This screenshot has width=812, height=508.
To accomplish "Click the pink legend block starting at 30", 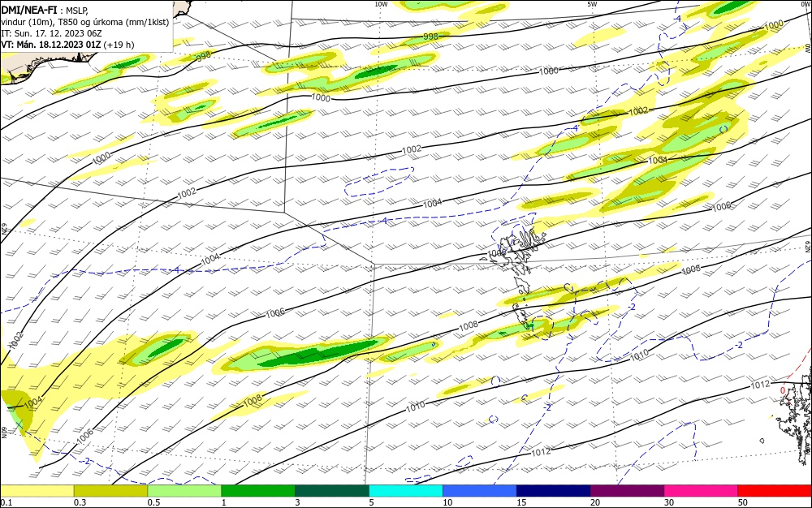I will pyautogui.click(x=702, y=491).
